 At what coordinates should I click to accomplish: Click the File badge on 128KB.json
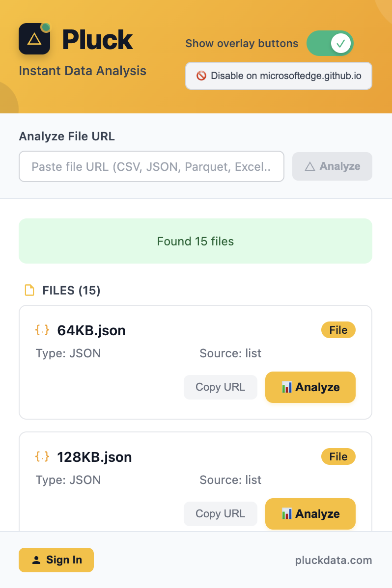click(x=338, y=457)
